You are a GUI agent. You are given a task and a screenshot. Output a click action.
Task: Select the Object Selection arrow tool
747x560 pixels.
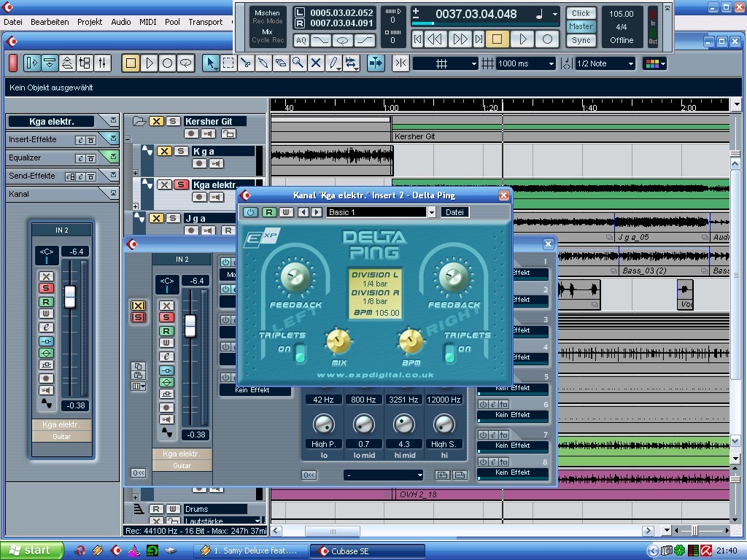tap(210, 63)
